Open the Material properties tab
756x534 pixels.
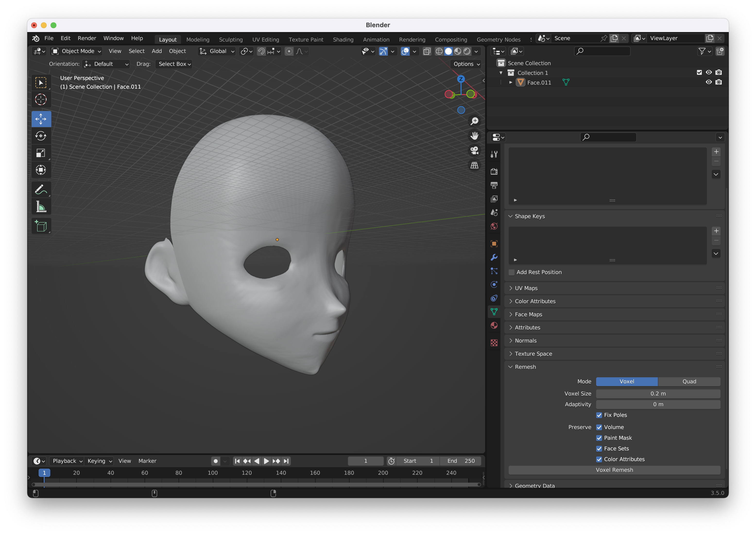[x=494, y=325]
